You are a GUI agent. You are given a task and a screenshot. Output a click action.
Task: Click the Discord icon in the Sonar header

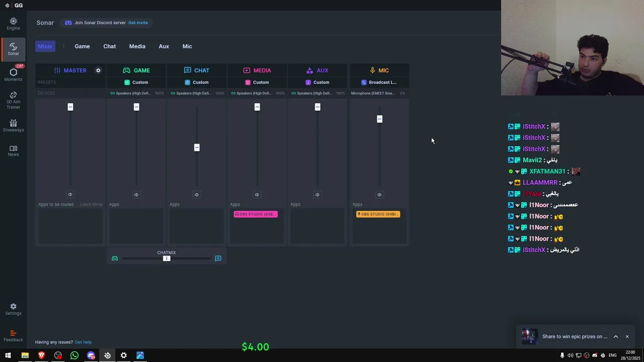coord(68,23)
